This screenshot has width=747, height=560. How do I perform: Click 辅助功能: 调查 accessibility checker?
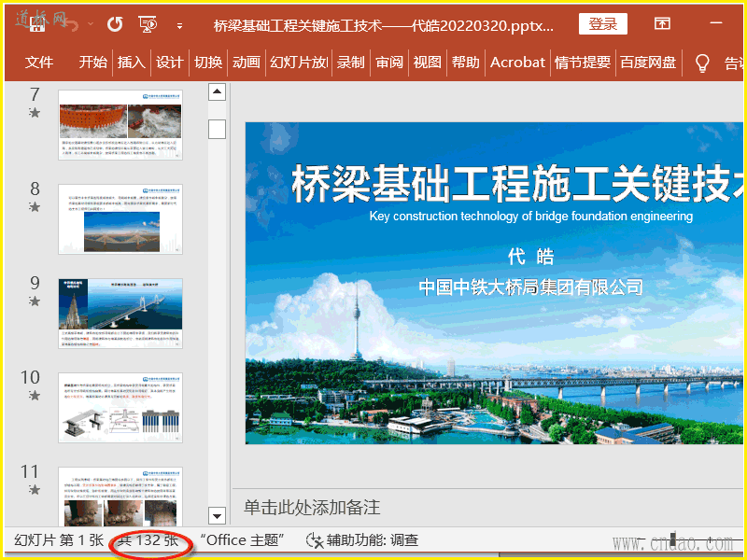372,540
